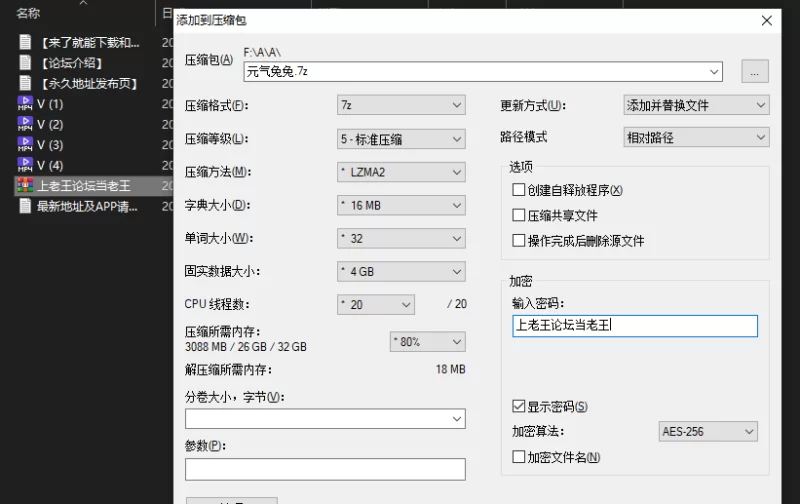The height and width of the screenshot is (504, 800).
Task: Select the video file V (1)
Action: [50, 104]
